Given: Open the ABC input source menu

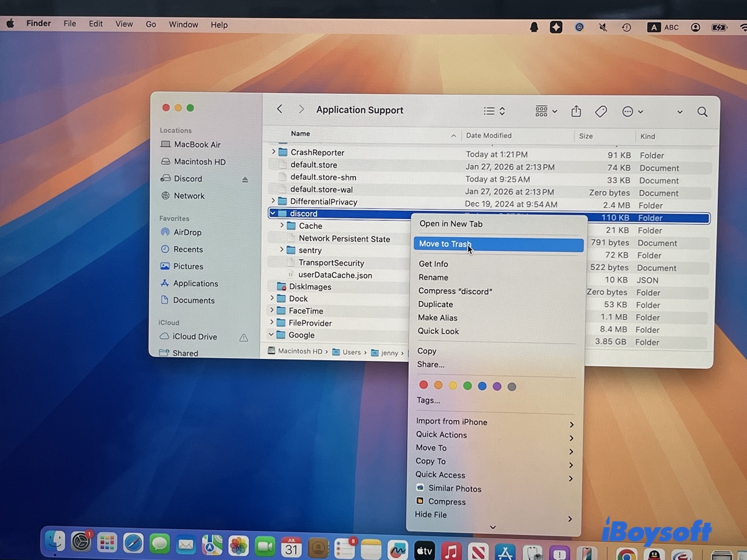Looking at the screenshot, I should [664, 27].
